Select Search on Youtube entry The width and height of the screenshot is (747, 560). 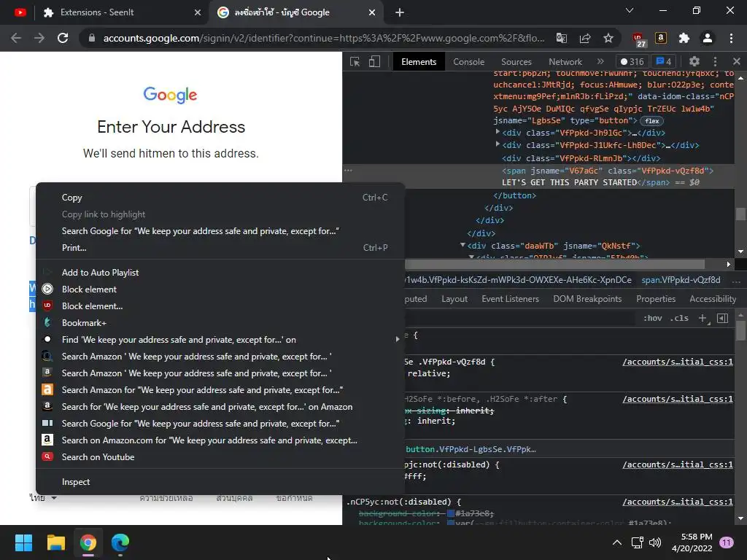click(x=220, y=457)
